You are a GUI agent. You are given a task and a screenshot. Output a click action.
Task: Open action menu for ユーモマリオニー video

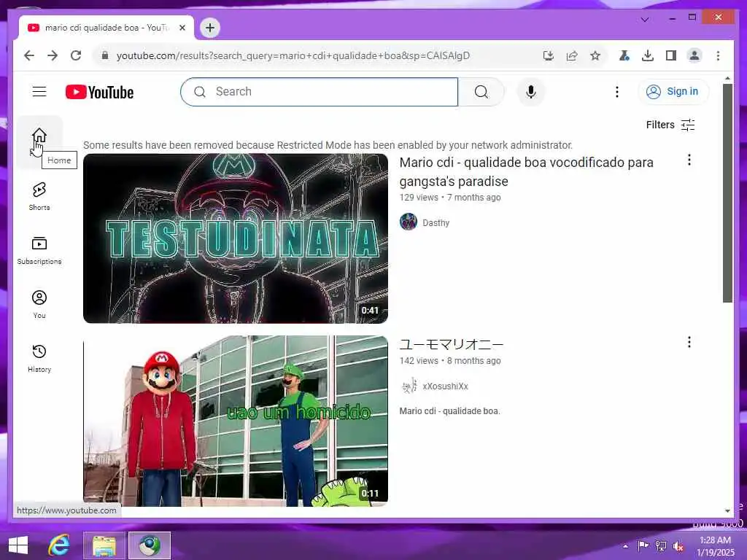[689, 342]
